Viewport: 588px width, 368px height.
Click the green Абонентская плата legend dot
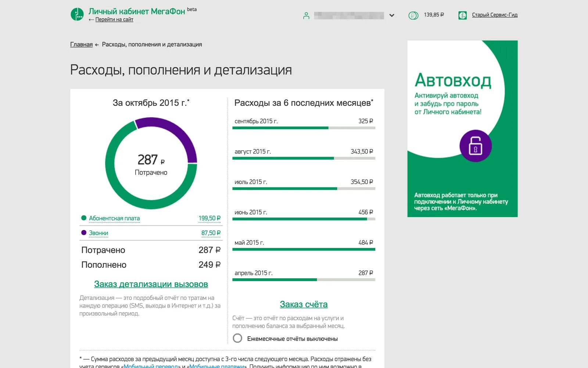(84, 218)
